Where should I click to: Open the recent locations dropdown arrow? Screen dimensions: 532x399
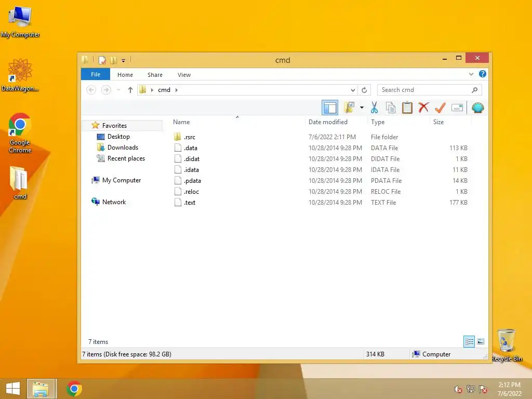[x=118, y=90]
